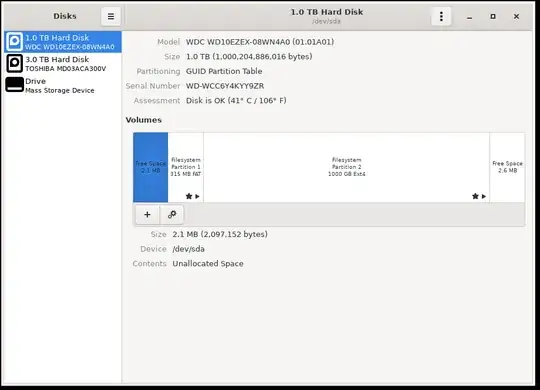This screenshot has height=390, width=540.
Task: Open the Disks application hamburger menu
Action: 111,16
